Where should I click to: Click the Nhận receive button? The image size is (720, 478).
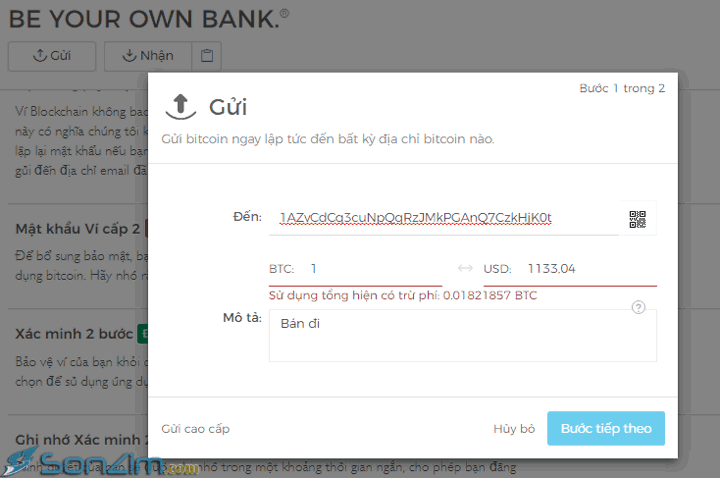pyautogui.click(x=148, y=56)
